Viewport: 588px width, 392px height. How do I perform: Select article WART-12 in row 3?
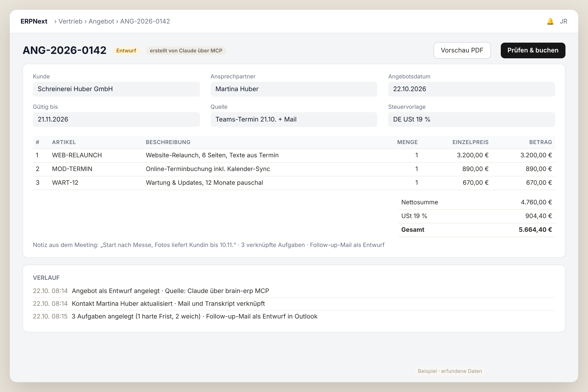65,183
